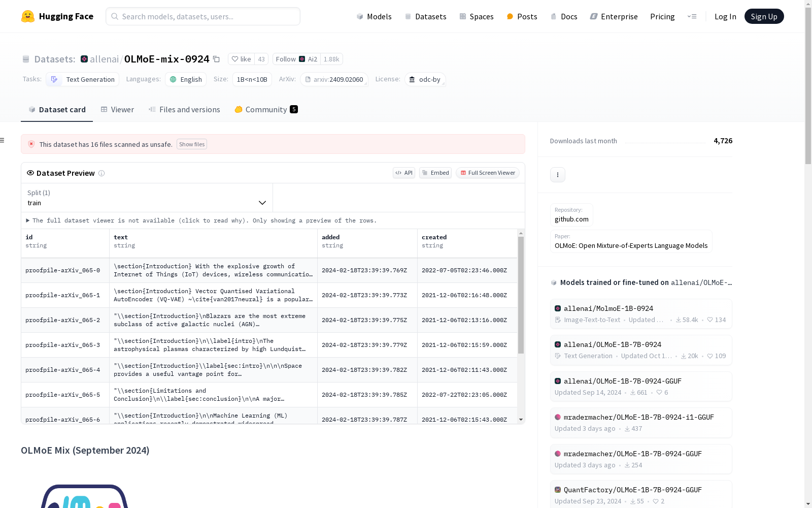This screenshot has width=812, height=508.
Task: Open the API button in Dataset Preview
Action: 404,173
